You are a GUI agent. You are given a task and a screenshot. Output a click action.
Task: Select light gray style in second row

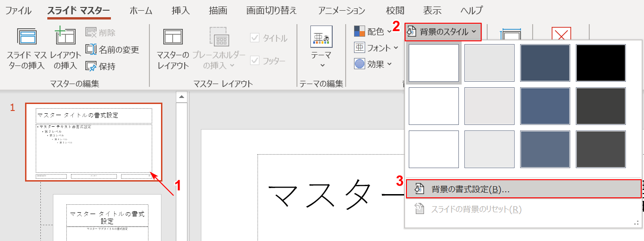pyautogui.click(x=489, y=106)
